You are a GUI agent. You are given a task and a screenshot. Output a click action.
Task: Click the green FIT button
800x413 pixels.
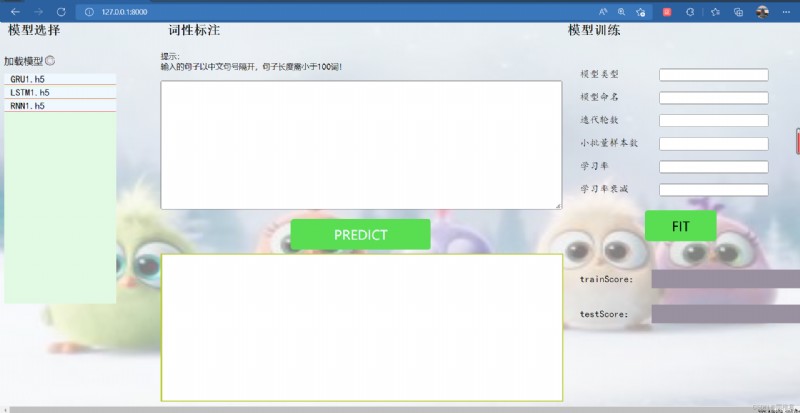point(681,226)
